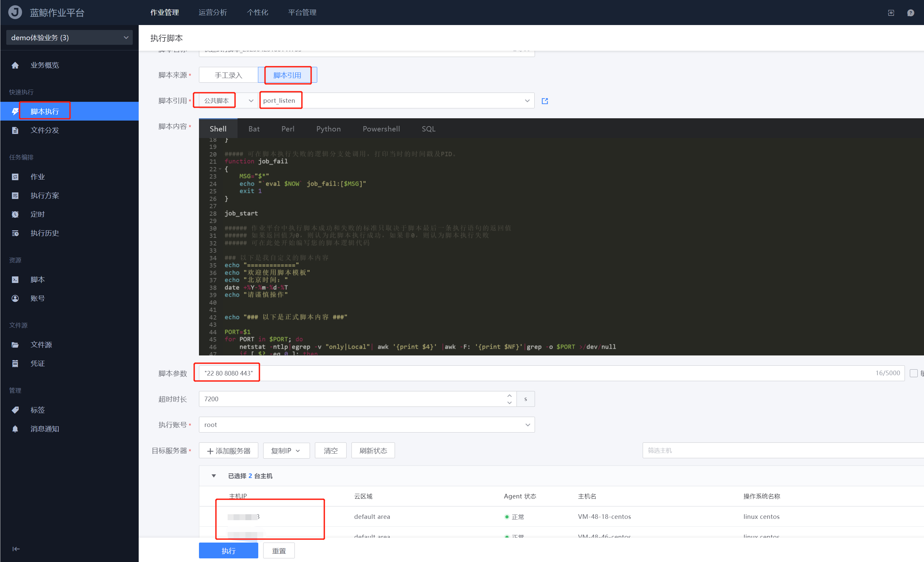Select the Bat script tab
This screenshot has height=562, width=924.
tap(254, 128)
